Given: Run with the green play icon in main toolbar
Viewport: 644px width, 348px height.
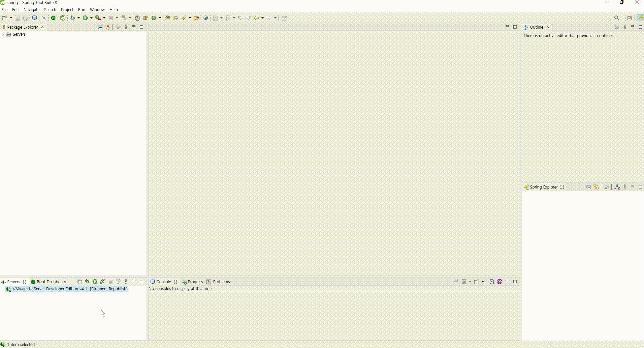Looking at the screenshot, I should 85,18.
